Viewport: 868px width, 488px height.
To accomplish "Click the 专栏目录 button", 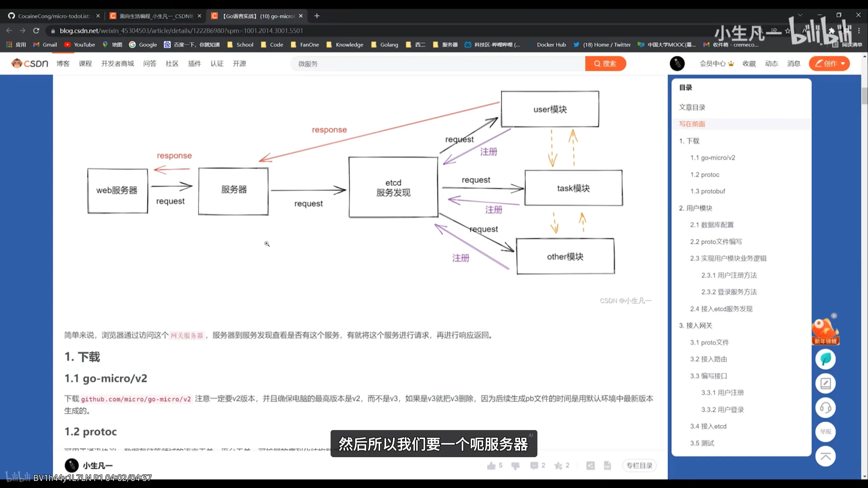I will (639, 466).
